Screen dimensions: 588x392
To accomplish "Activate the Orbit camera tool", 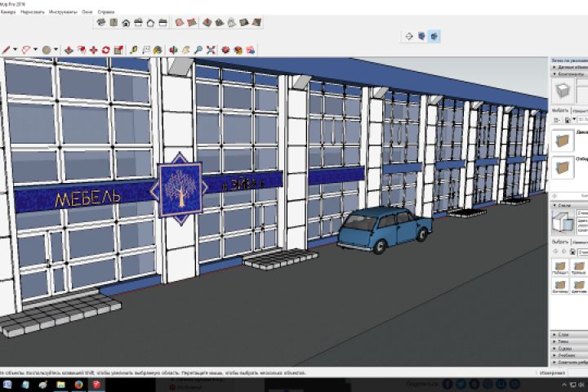I will [173, 50].
